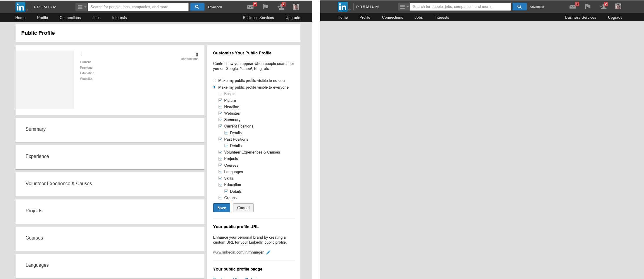
Task: Open notifications flag icon in right window
Action: point(588,7)
